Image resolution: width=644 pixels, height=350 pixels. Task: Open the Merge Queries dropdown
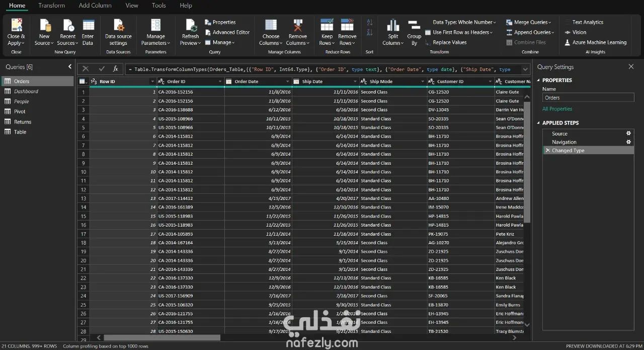click(528, 22)
